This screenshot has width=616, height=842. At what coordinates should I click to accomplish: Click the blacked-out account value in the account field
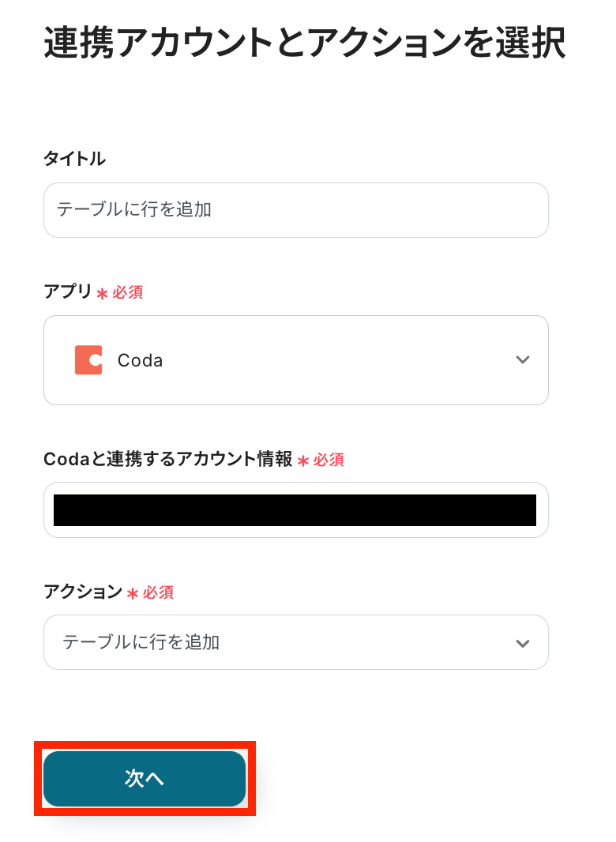295,510
